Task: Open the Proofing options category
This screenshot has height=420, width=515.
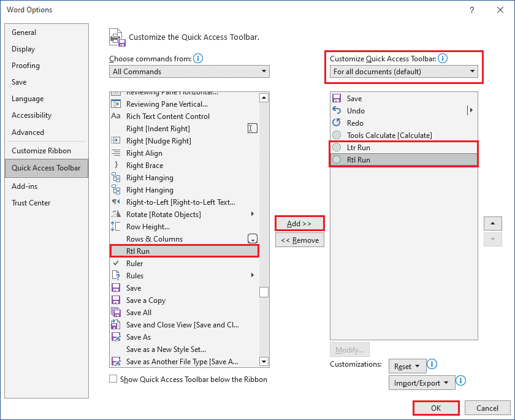Action: coord(26,66)
